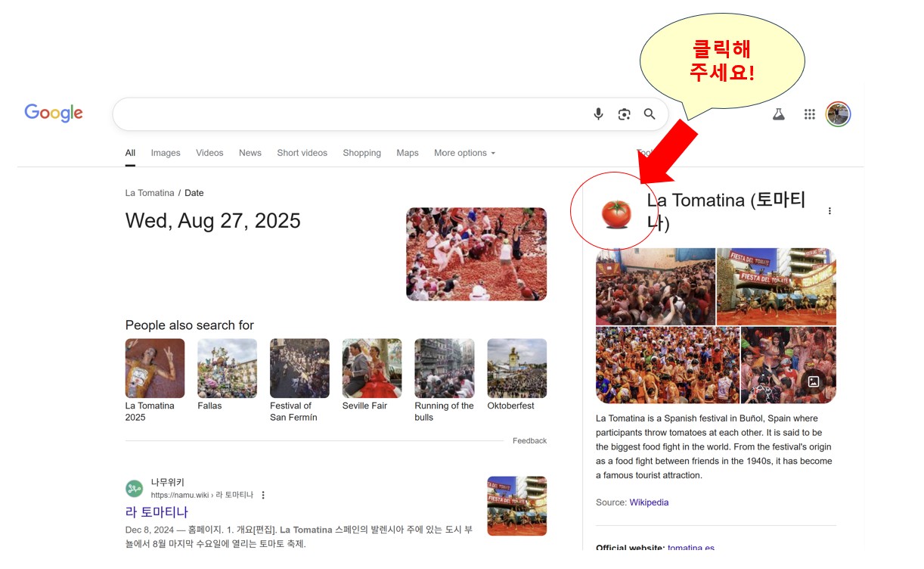Open knowledge panel three-dot more menu

829,211
